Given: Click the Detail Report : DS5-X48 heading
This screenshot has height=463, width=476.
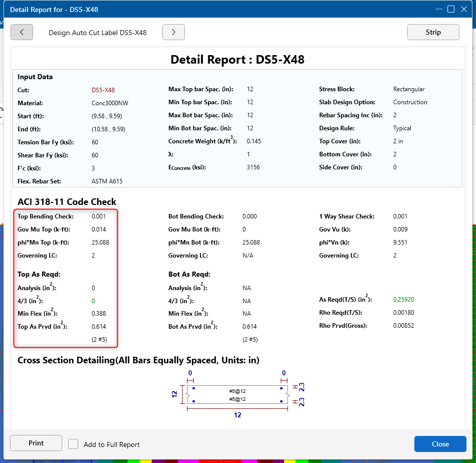Looking at the screenshot, I should (x=237, y=60).
